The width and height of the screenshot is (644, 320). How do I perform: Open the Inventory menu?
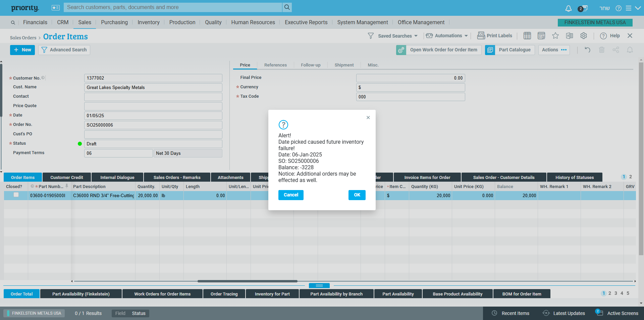(x=149, y=22)
